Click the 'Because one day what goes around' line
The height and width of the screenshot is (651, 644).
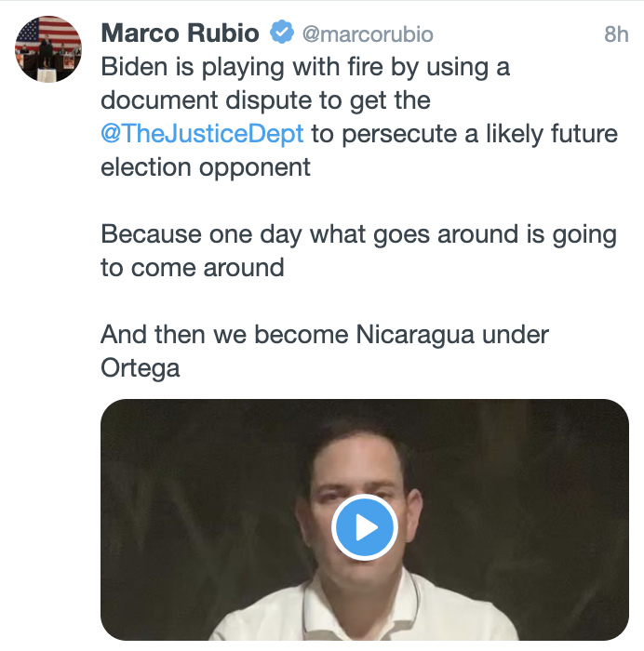tap(359, 234)
